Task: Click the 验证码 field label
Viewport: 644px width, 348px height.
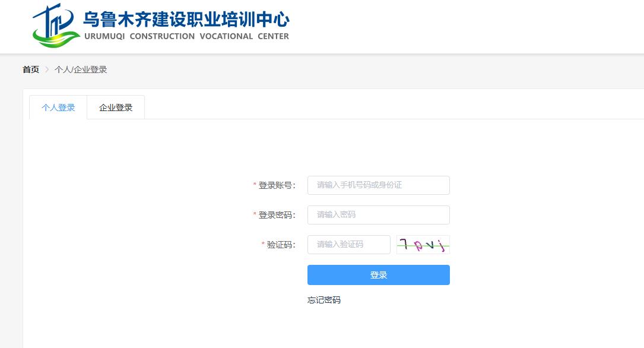Action: click(281, 245)
